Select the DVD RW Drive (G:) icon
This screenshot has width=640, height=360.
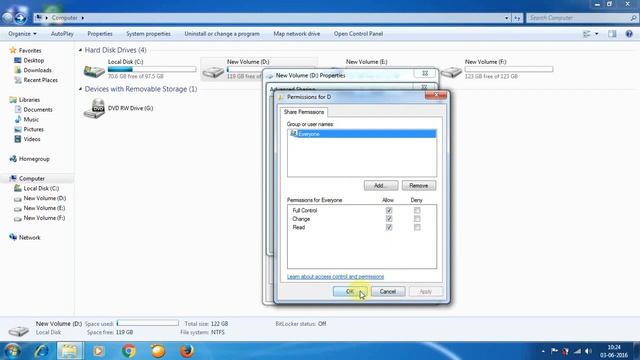[94, 109]
